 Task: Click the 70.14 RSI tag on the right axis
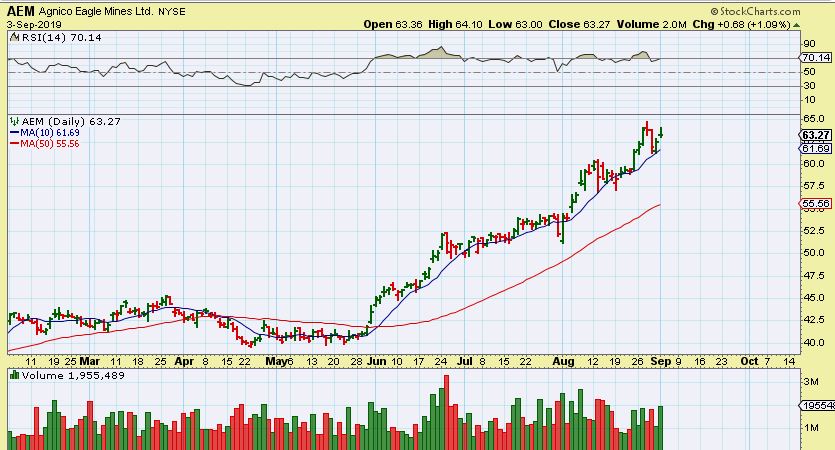coord(816,58)
